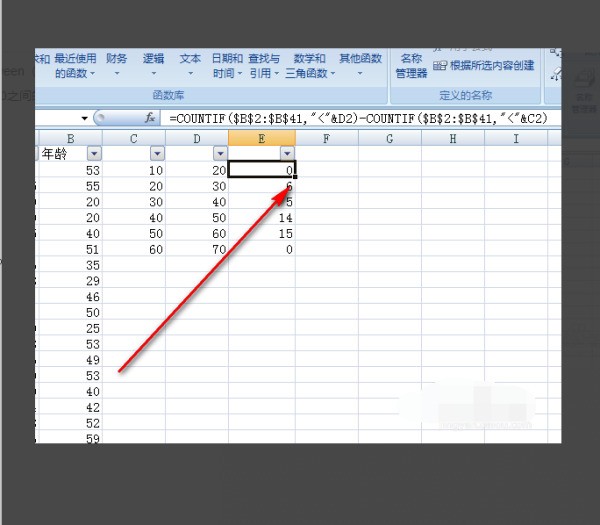Open the 查找与引用 functions menu

tap(264, 66)
